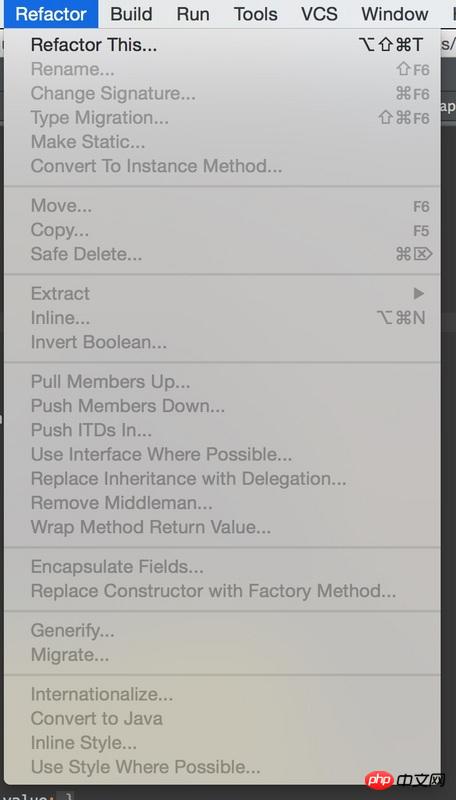Open the Window menu
456x800 pixels.
point(395,14)
